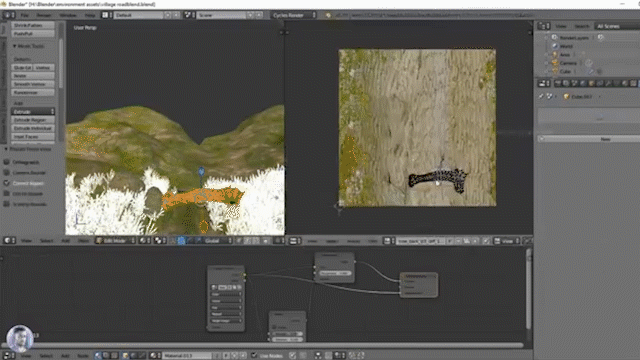Click the Image Texture node
This screenshot has width=640, height=360.
coord(226,299)
